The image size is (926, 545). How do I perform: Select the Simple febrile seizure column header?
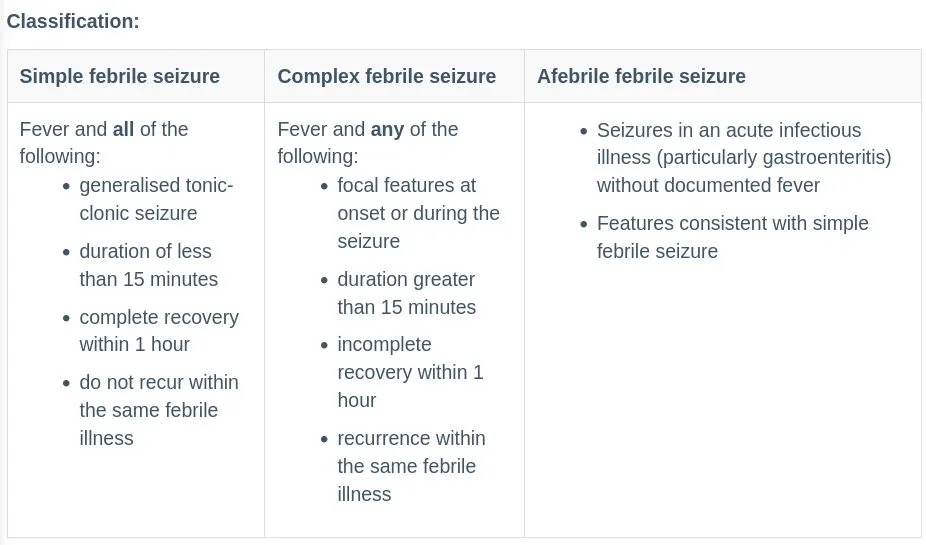coord(120,76)
